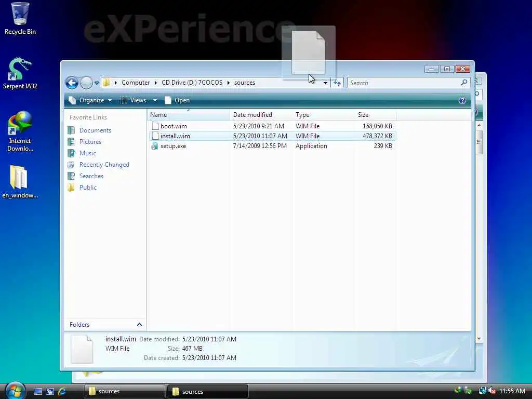532x399 pixels.
Task: Click the Refresh button by the address bar
Action: pos(337,83)
